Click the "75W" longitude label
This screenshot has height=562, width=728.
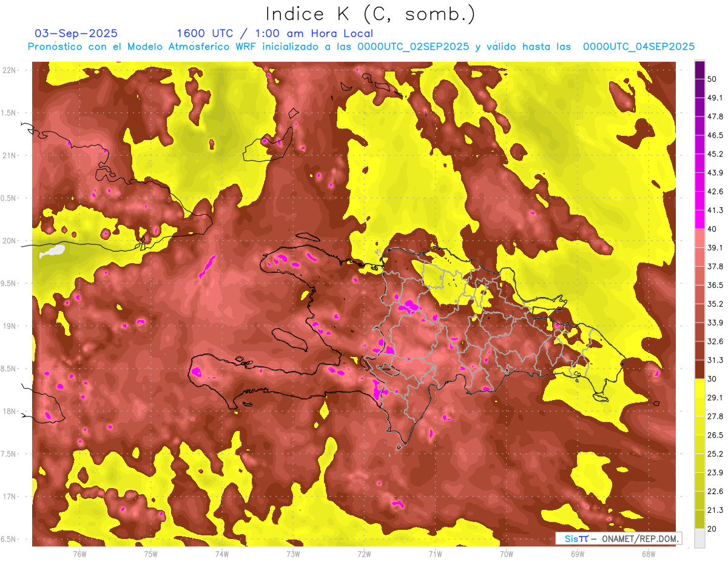click(150, 553)
